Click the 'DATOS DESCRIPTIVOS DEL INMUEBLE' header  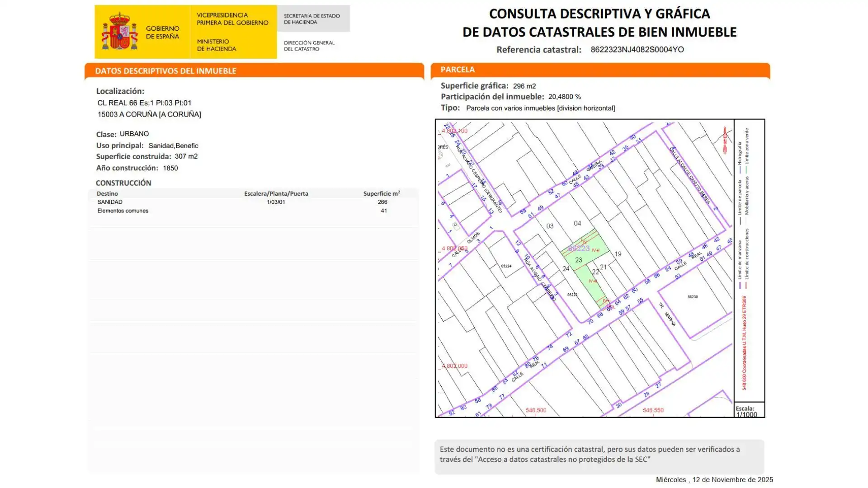point(165,71)
